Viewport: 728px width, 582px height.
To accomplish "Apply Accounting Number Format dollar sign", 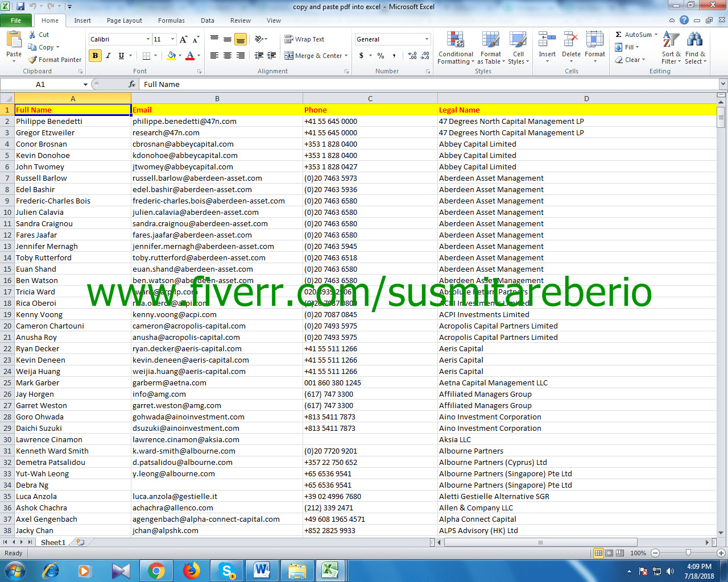I will coord(361,56).
